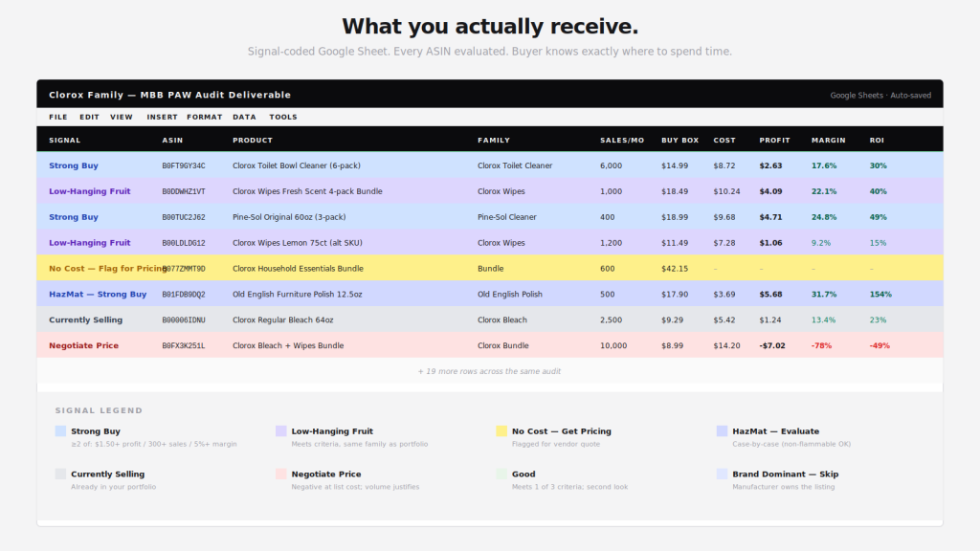This screenshot has width=980, height=551.
Task: Click the -78% margin value
Action: 822,345
